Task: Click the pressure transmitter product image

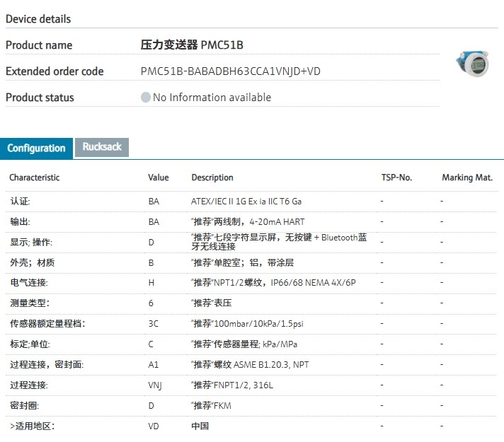Action: coord(470,64)
